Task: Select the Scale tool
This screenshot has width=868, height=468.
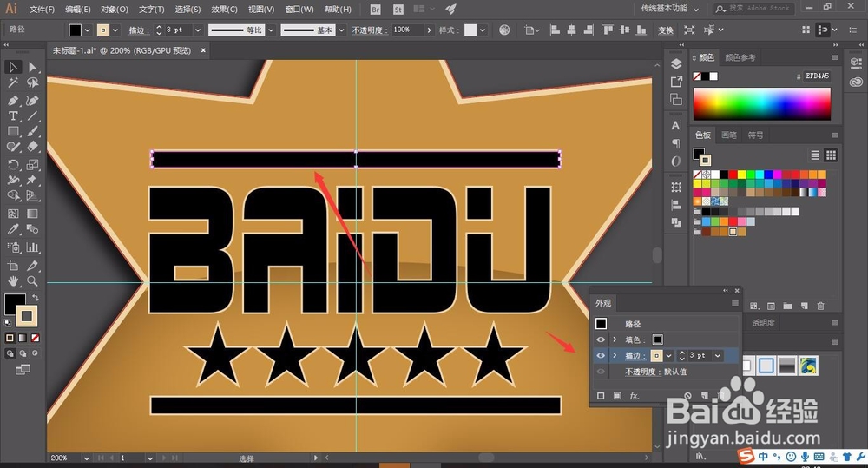Action: pos(33,164)
